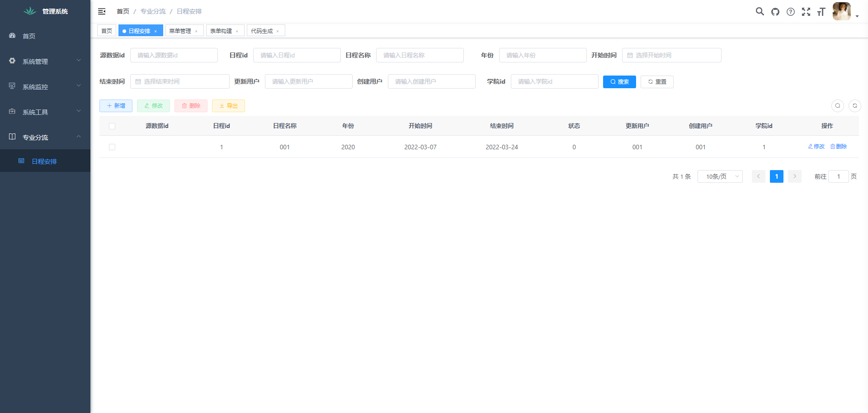Focus the 学院id input field
The width and height of the screenshot is (868, 413).
pos(555,81)
